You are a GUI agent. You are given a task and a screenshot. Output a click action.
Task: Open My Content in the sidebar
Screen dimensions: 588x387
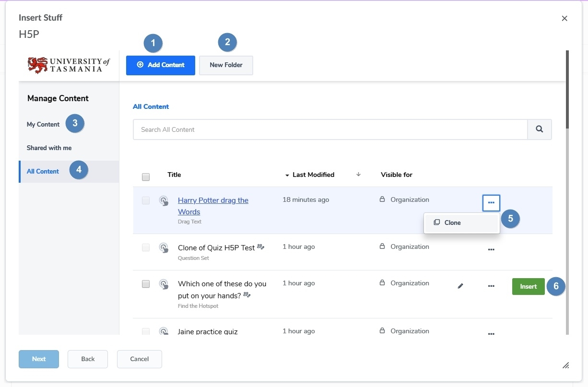click(x=43, y=124)
